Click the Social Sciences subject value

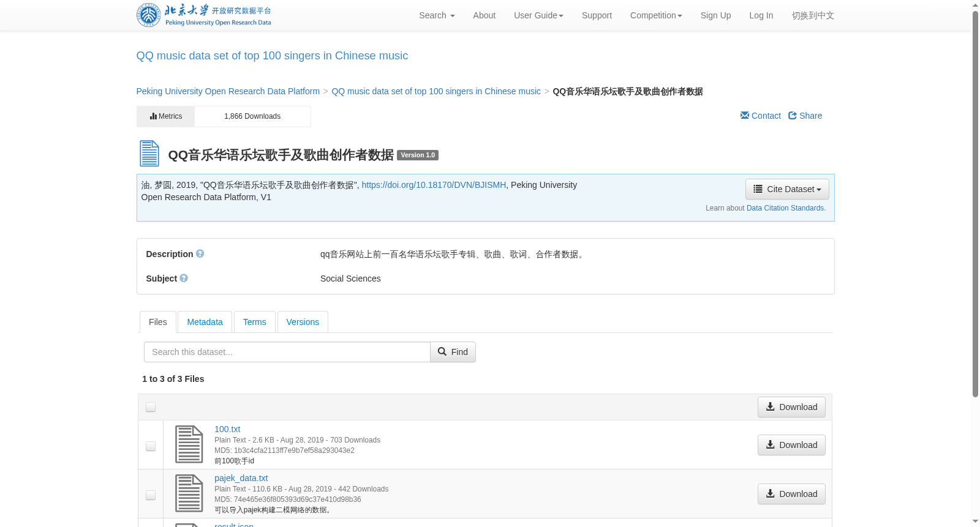coord(350,278)
